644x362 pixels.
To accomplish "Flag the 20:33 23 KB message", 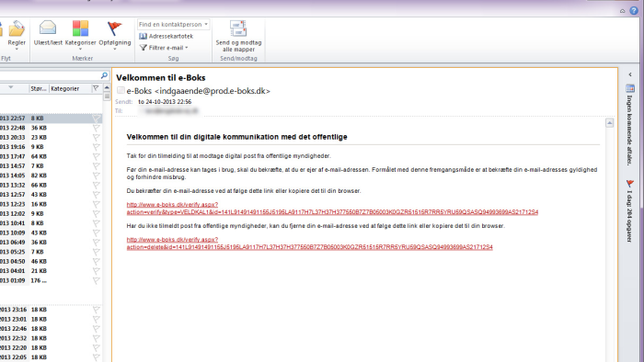I will tap(96, 137).
